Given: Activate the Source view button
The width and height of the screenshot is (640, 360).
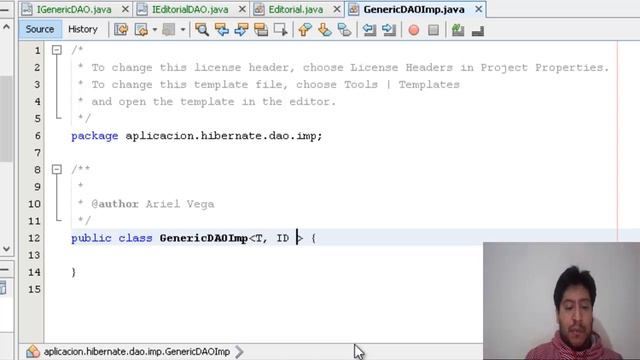Looking at the screenshot, I should coord(40,29).
